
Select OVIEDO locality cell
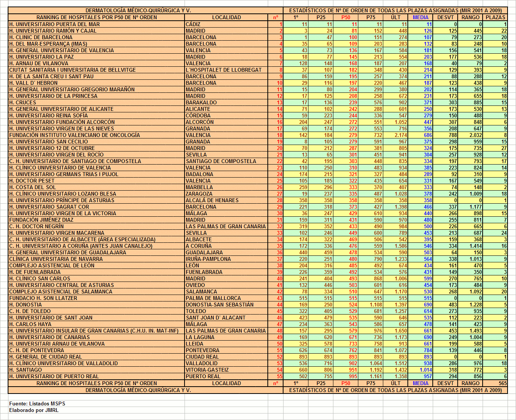[x=226, y=285]
